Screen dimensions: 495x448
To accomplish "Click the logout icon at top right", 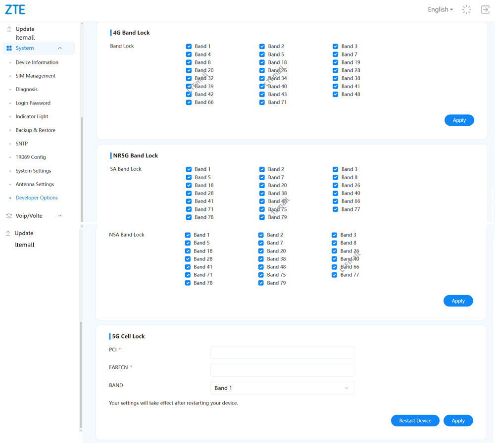I will [x=485, y=9].
